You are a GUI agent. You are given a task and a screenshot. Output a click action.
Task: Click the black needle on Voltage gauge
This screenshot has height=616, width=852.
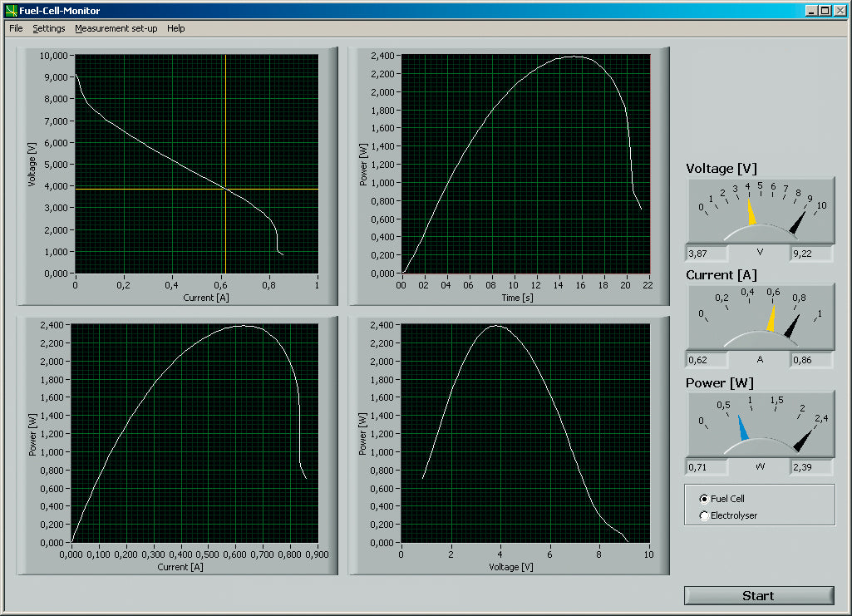pyautogui.click(x=798, y=224)
